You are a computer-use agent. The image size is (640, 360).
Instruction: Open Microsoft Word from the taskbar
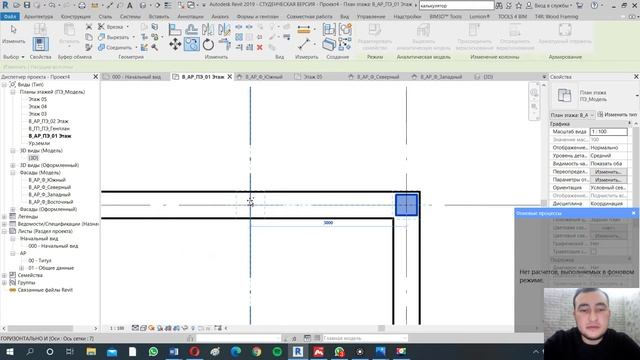[x=174, y=351]
